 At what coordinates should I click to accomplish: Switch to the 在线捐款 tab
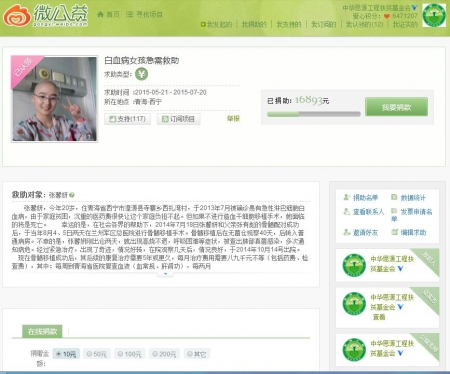click(x=42, y=331)
